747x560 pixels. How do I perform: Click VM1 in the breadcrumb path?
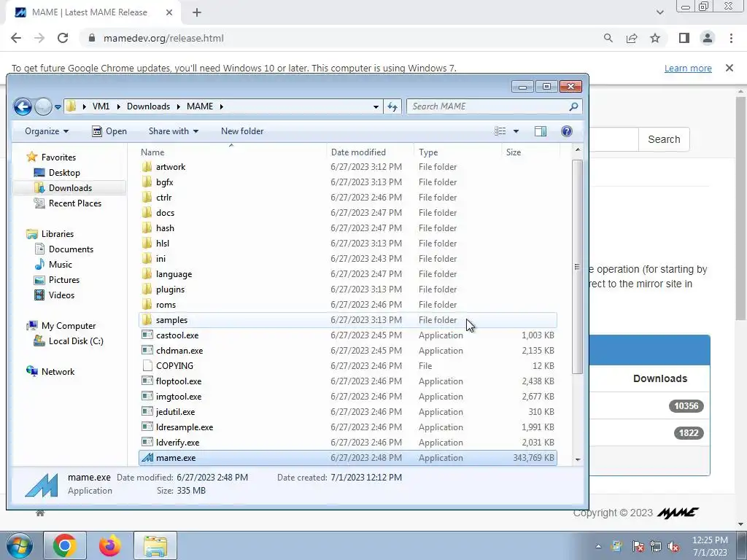[101, 106]
